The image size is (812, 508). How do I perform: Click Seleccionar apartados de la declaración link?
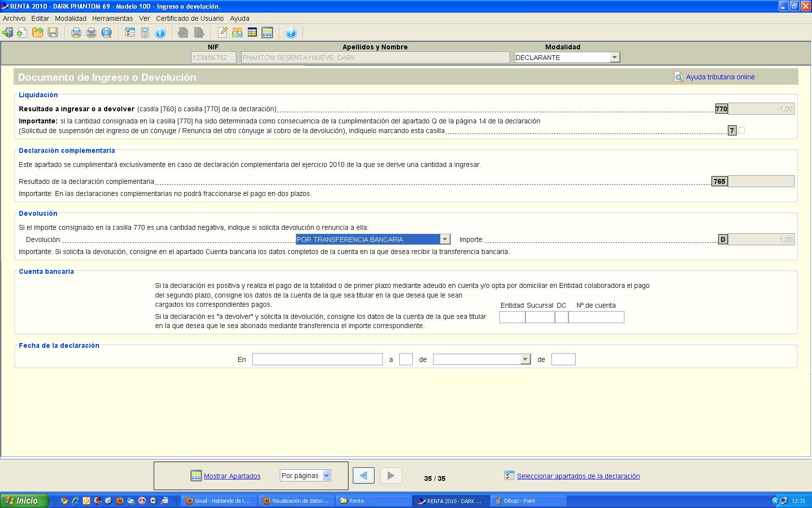coord(578,476)
